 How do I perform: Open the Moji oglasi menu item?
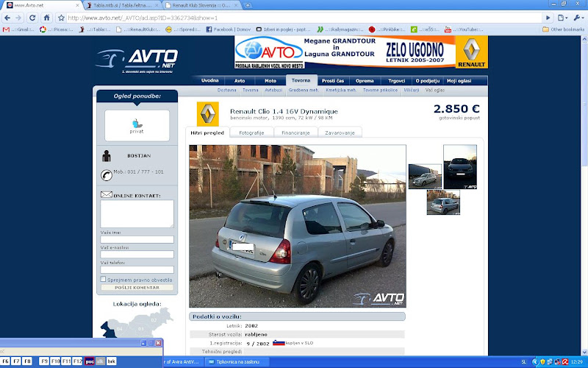459,80
